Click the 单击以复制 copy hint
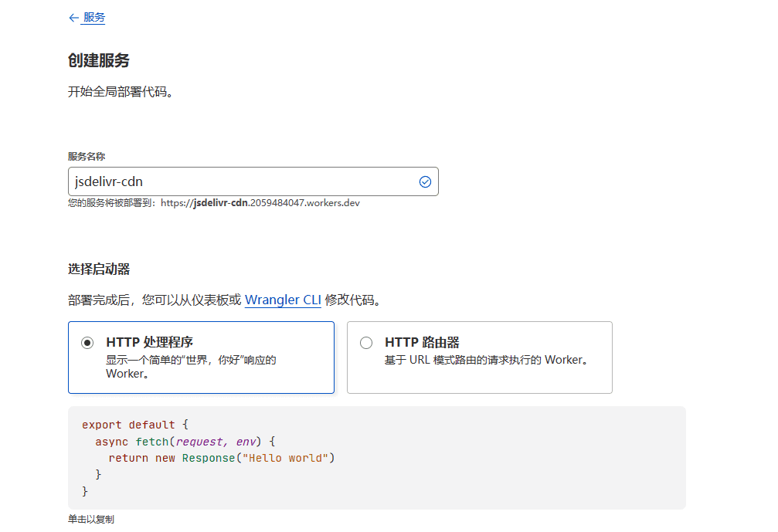 91,520
